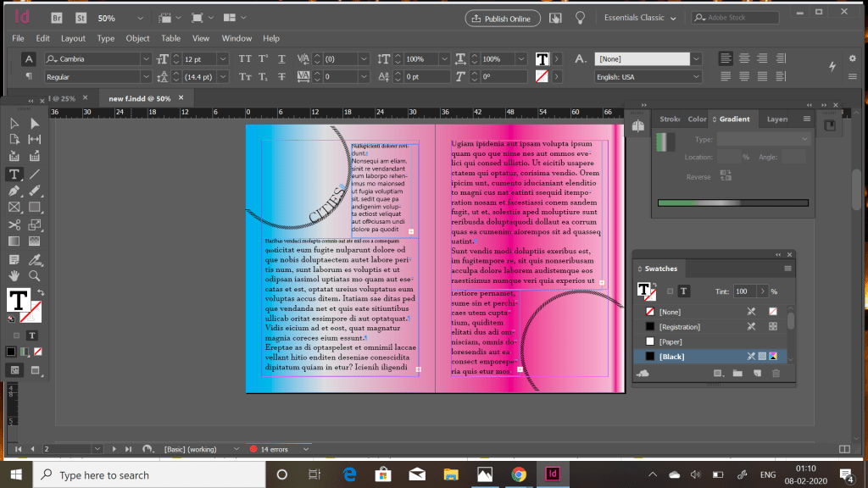Open Adobe Bridge via Br icon
This screenshot has height=488, width=868.
tap(56, 18)
